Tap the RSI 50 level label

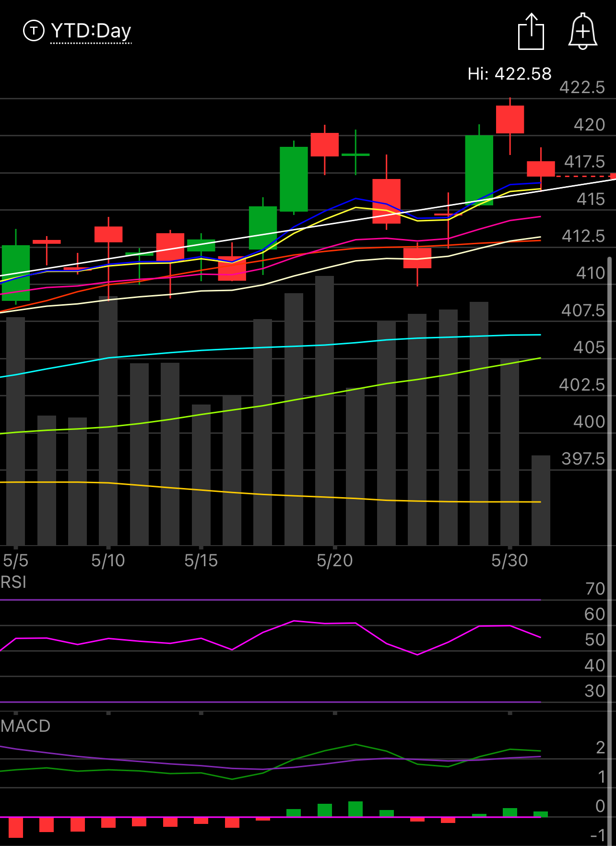pos(595,640)
